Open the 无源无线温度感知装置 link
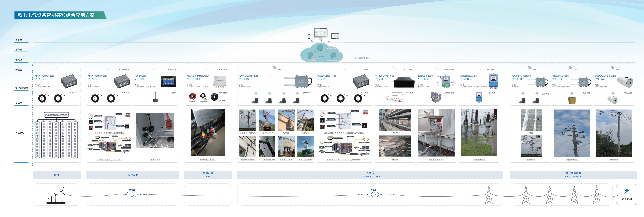The width and height of the screenshot is (644, 217). click(248, 76)
